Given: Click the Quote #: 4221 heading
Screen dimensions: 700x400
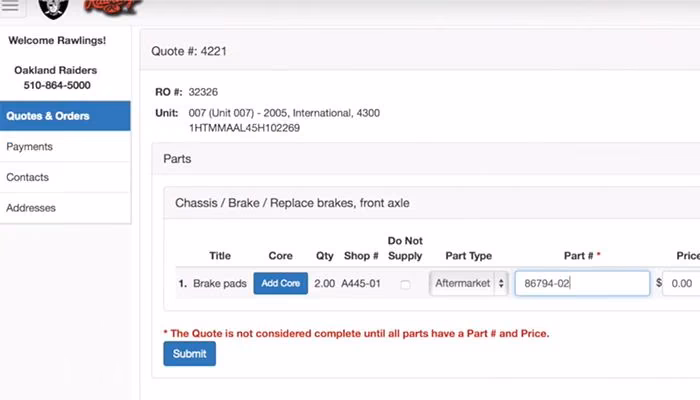Looking at the screenshot, I should 189,51.
